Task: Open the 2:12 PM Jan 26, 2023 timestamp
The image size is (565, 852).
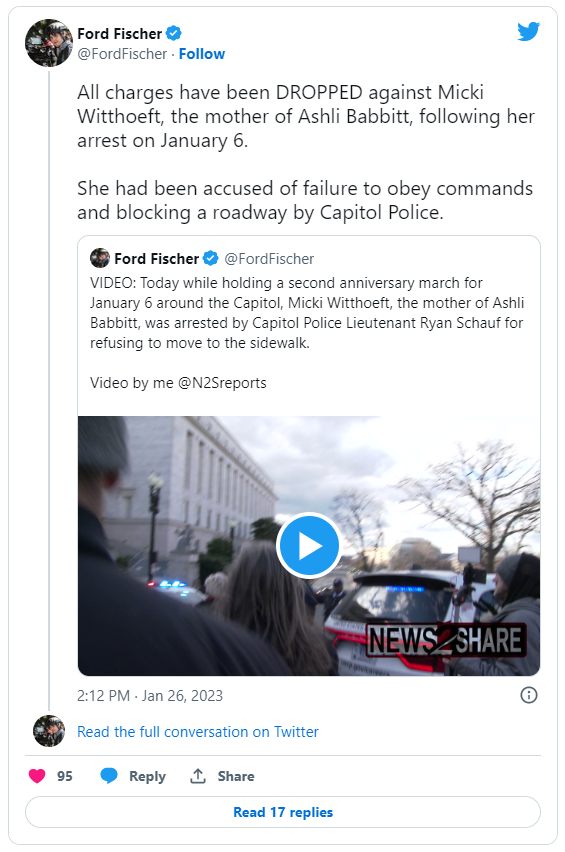Action: pyautogui.click(x=150, y=696)
